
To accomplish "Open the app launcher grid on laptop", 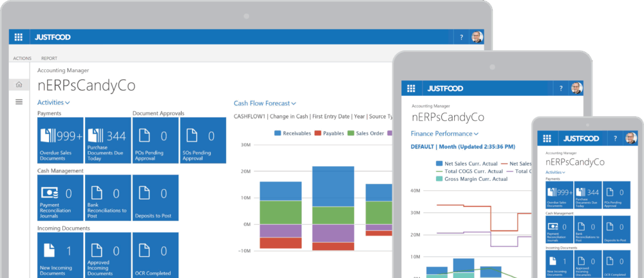I will [x=19, y=37].
